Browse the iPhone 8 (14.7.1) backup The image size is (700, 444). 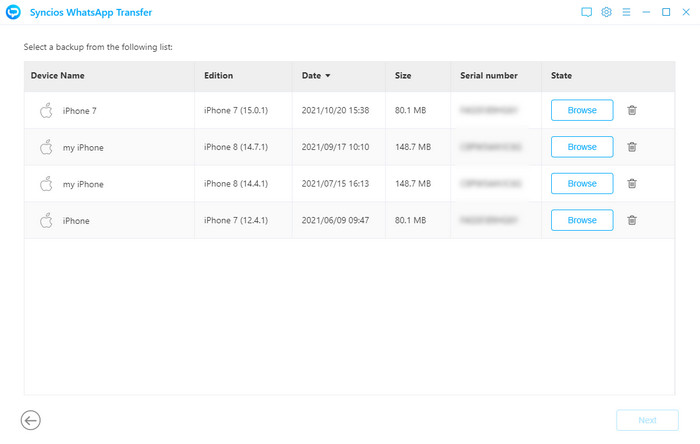coord(582,147)
